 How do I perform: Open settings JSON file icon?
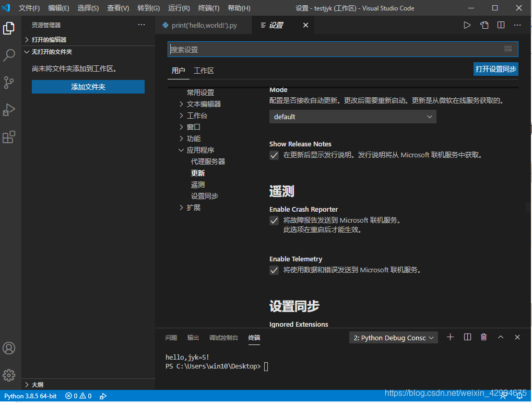tap(484, 25)
